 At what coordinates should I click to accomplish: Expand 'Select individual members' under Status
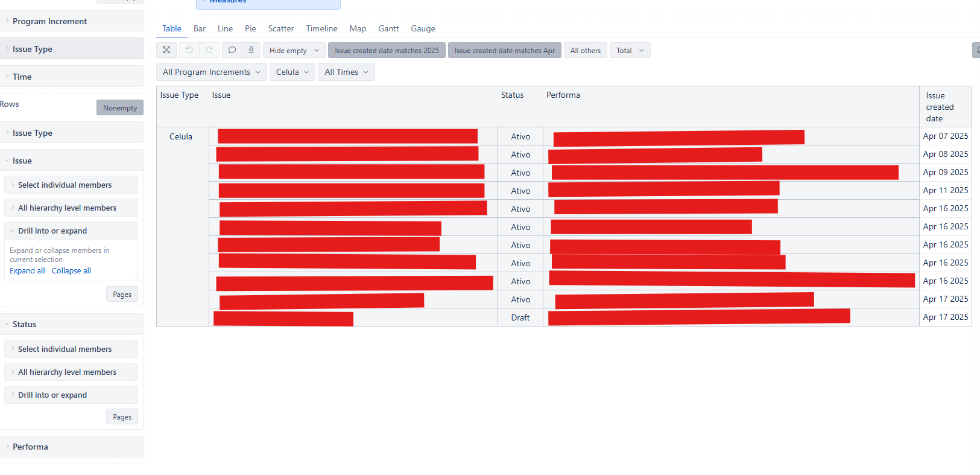(71, 349)
